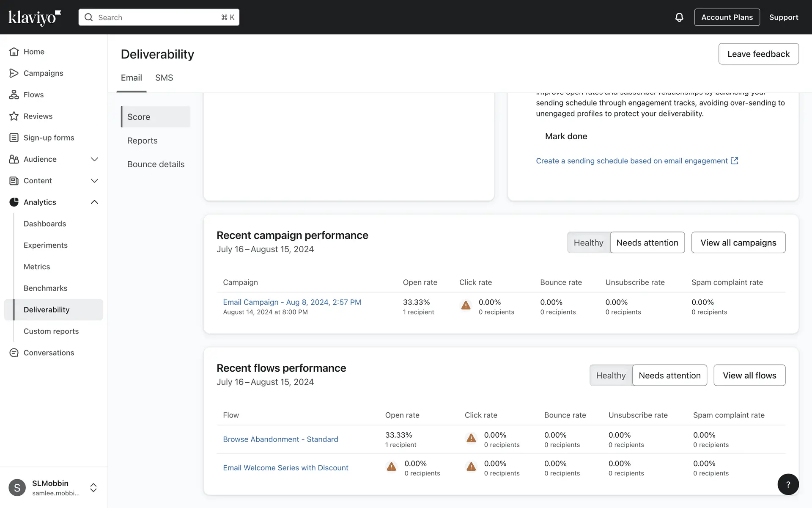Open the help question mark button

tap(788, 484)
